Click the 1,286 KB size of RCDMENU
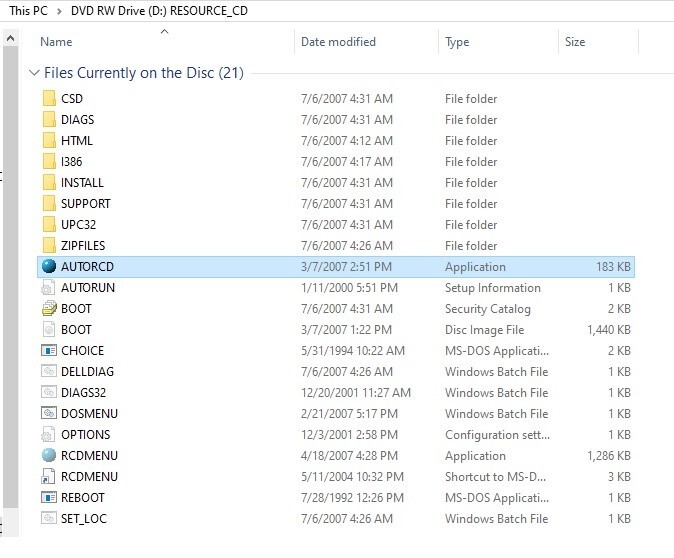Screen dimensions: 674x558 (x=609, y=456)
